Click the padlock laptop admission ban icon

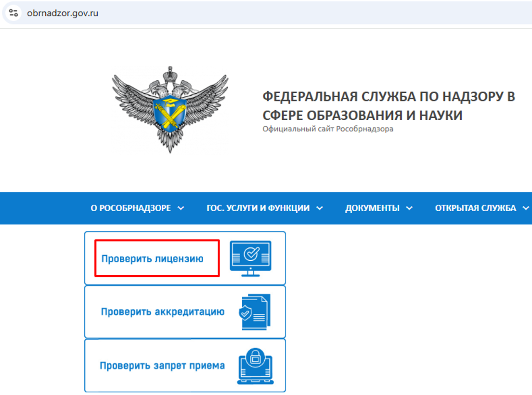pos(255,366)
